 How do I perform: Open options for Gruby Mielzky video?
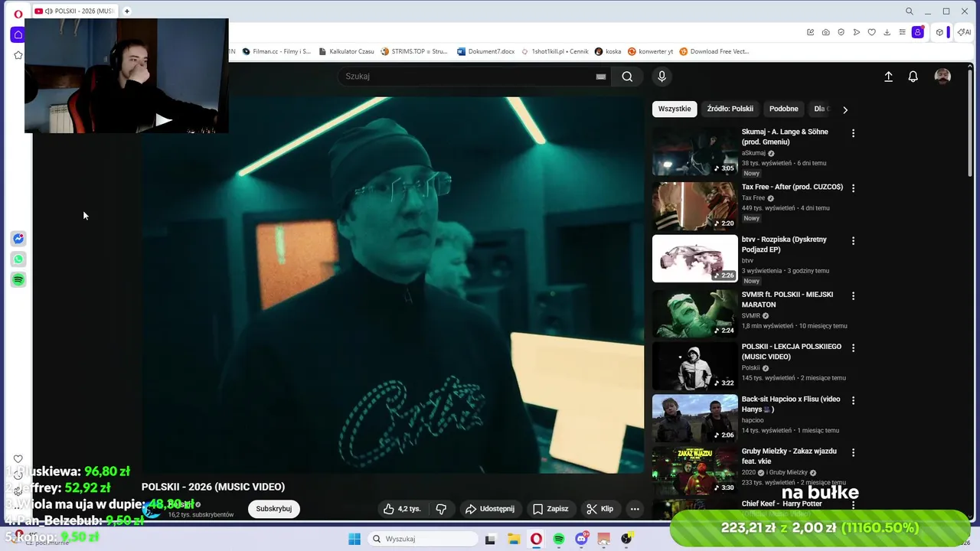tap(853, 453)
